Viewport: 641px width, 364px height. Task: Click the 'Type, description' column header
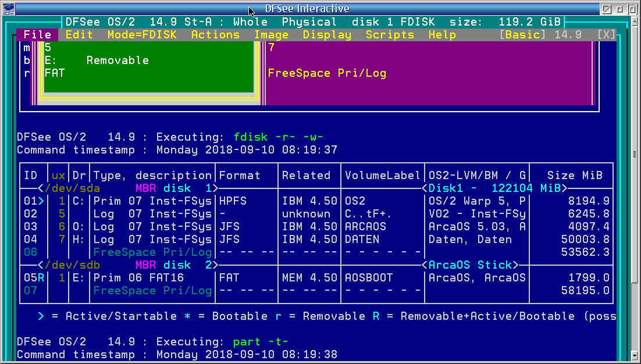[x=152, y=175]
